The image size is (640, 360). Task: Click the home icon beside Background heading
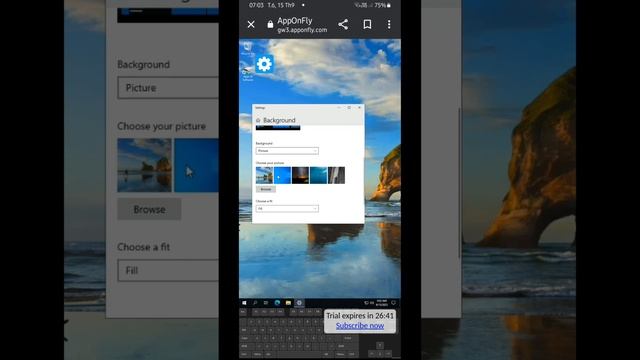click(x=258, y=120)
